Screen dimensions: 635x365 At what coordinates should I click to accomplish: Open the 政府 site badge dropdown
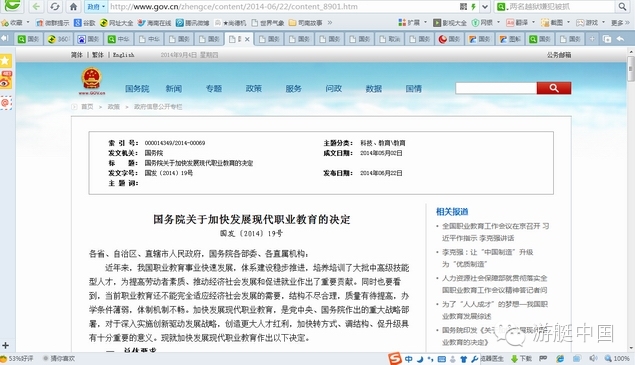(96, 6)
